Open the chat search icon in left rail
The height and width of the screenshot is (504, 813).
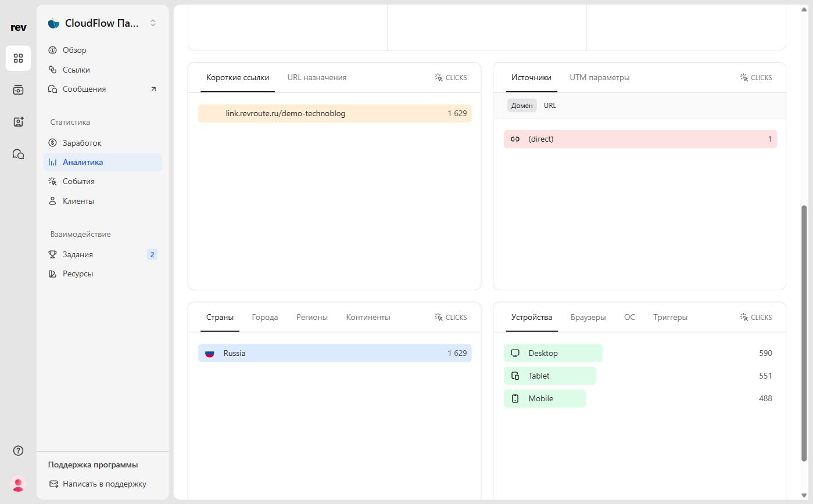(x=18, y=154)
